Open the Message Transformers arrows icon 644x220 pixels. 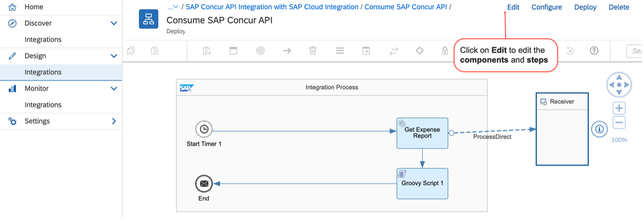(x=394, y=51)
